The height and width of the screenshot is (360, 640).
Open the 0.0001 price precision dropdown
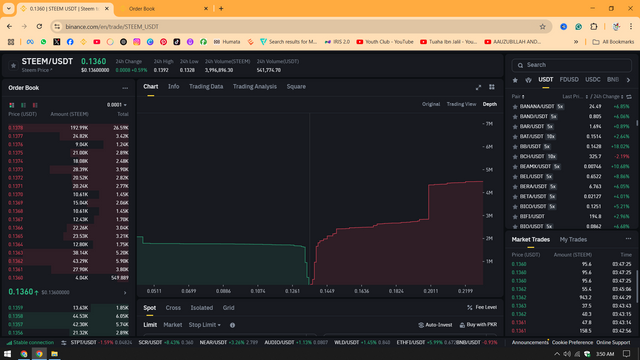pyautogui.click(x=117, y=105)
